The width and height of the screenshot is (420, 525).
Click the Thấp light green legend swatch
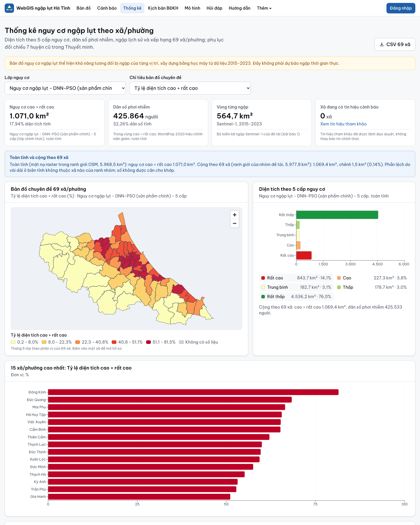tap(339, 287)
